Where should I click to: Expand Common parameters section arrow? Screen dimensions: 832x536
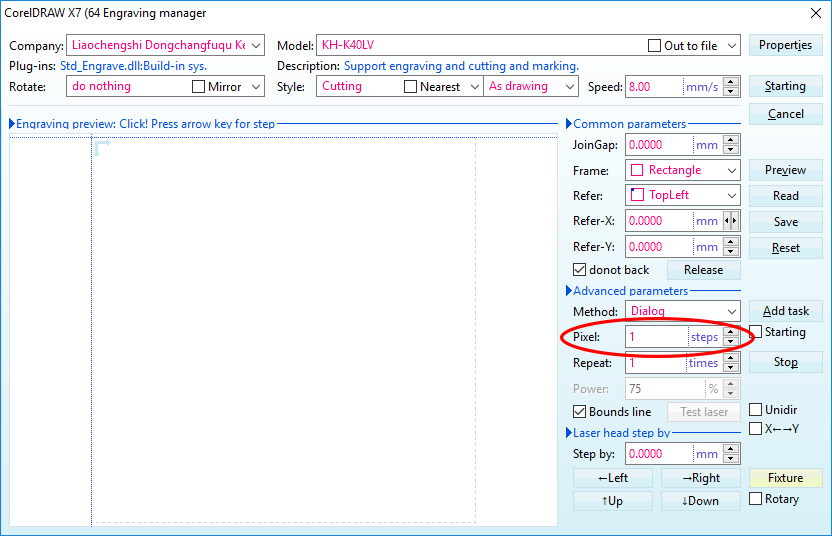coord(568,124)
